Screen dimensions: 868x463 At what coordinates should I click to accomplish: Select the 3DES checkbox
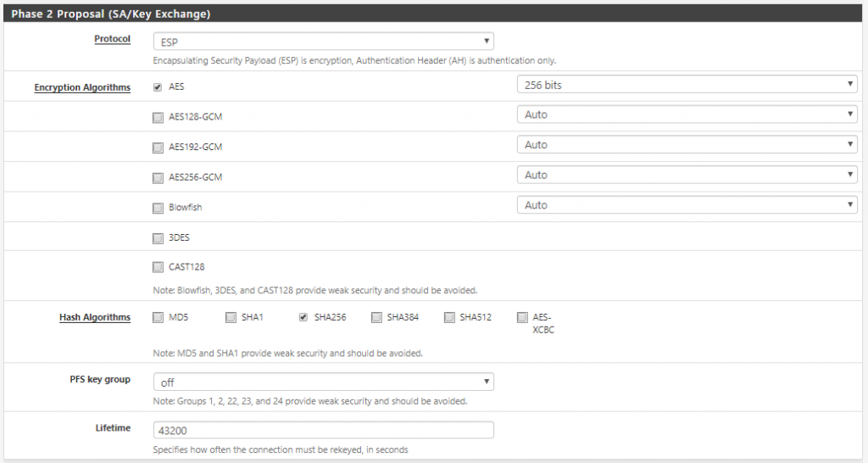click(158, 238)
